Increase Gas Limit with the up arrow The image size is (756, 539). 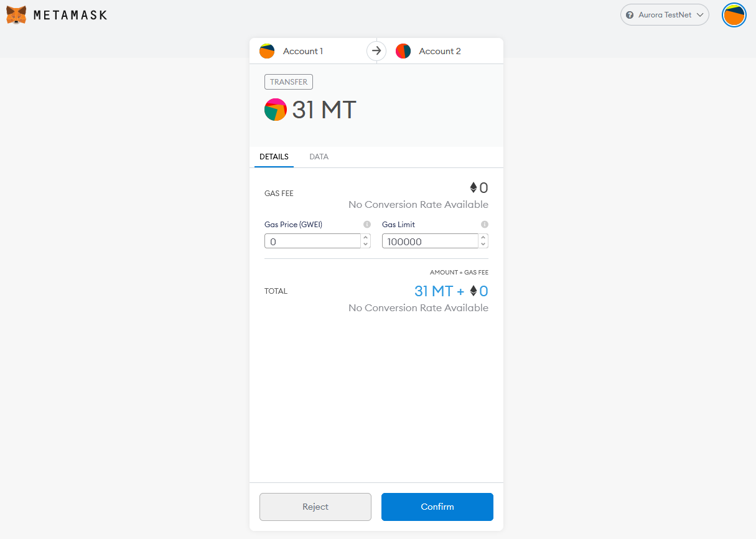point(483,237)
